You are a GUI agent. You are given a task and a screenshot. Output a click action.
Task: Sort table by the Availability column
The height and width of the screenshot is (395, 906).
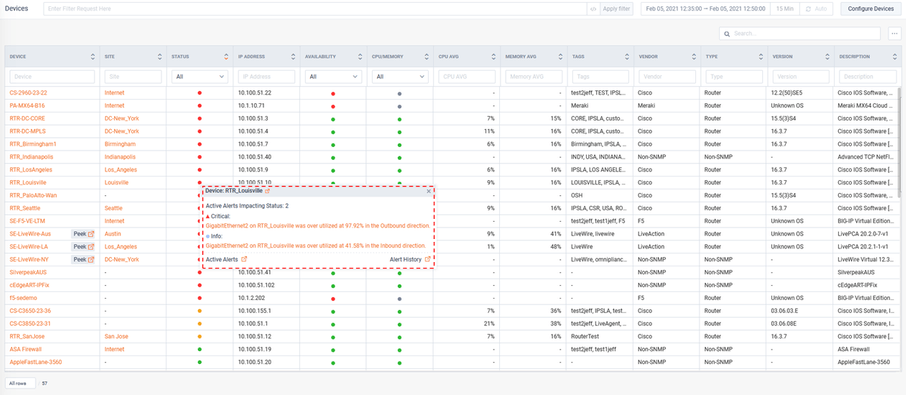[x=360, y=57]
